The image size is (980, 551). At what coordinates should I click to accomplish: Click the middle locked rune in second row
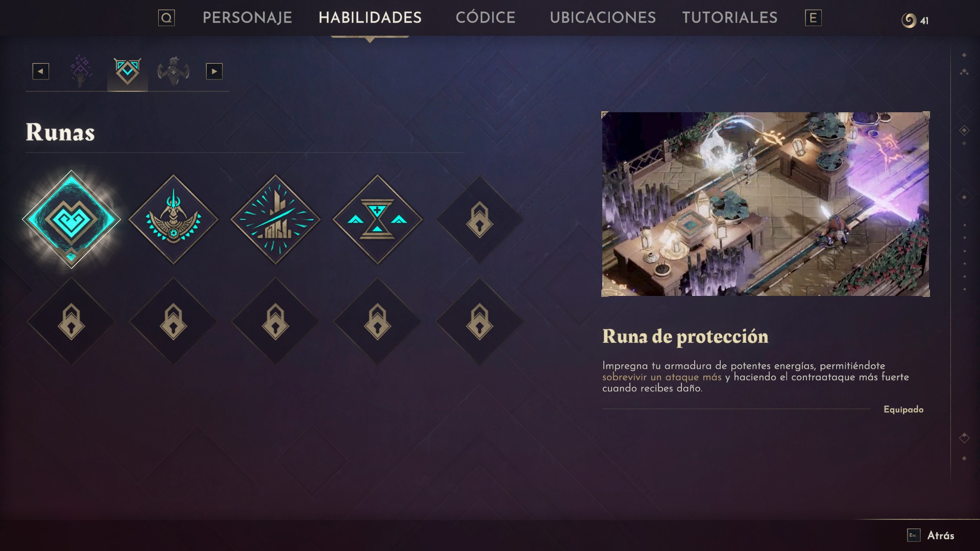pyautogui.click(x=276, y=321)
